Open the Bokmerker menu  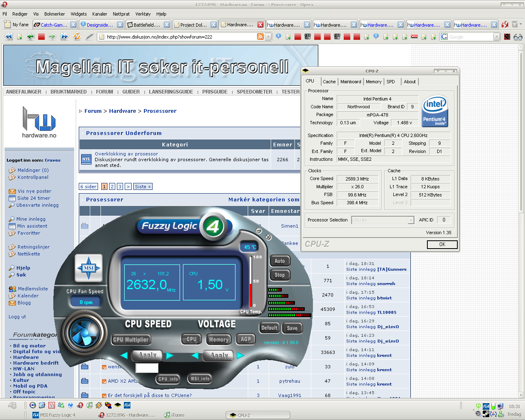[x=55, y=14]
